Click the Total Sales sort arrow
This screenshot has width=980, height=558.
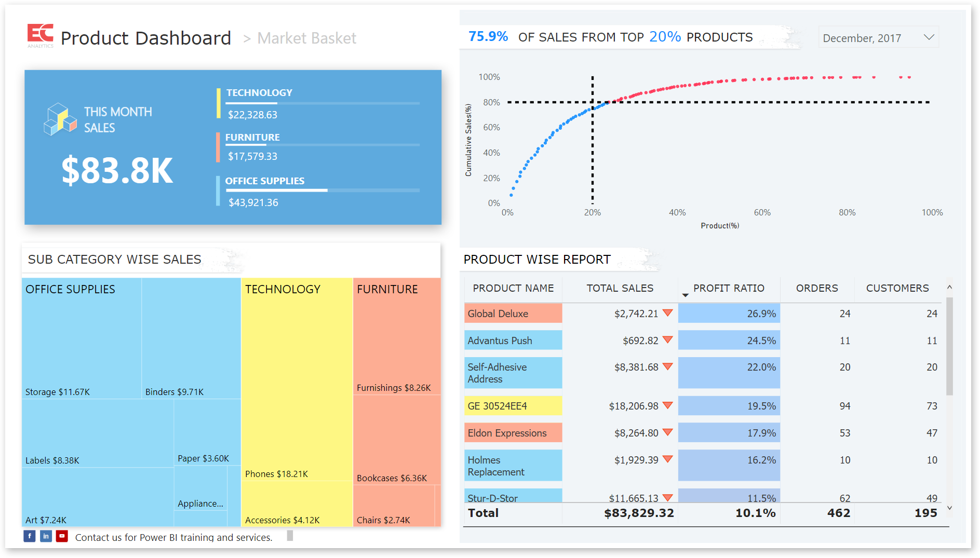[685, 295]
